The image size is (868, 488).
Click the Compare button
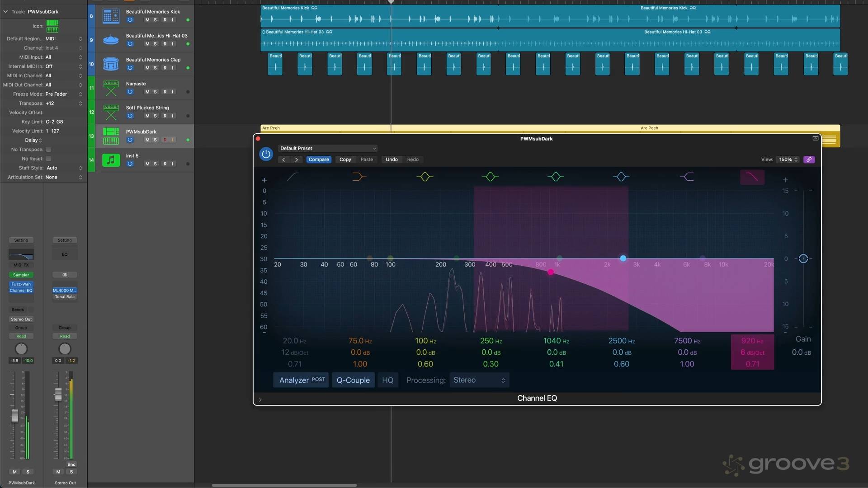point(318,160)
